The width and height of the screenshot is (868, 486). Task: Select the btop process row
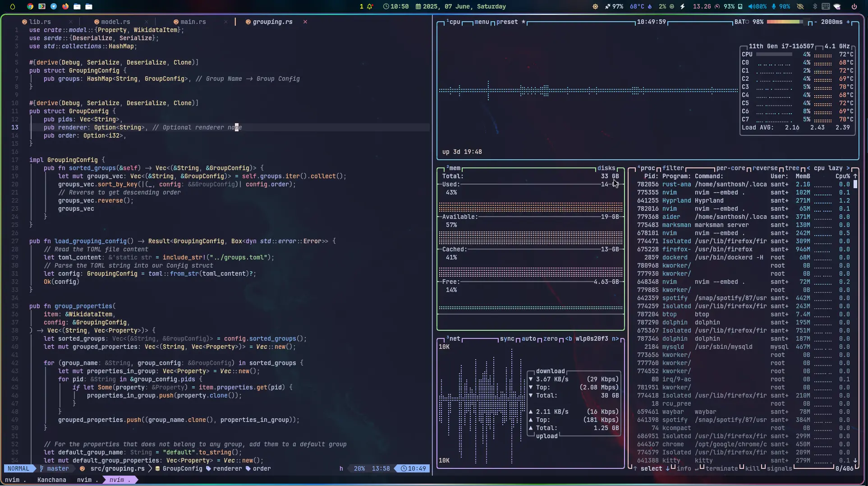point(743,314)
